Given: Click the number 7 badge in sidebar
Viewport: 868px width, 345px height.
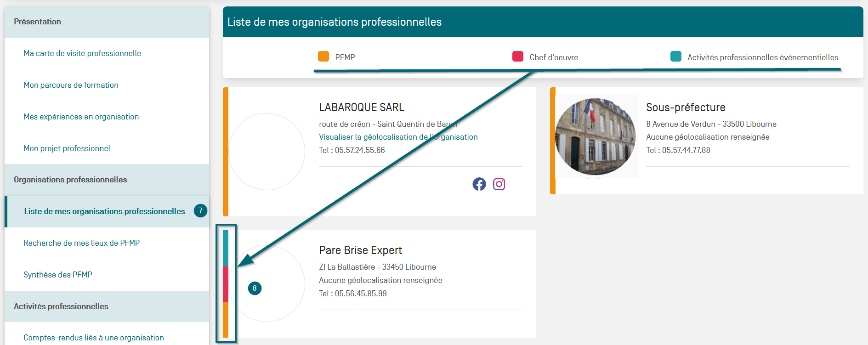Looking at the screenshot, I should (x=200, y=211).
